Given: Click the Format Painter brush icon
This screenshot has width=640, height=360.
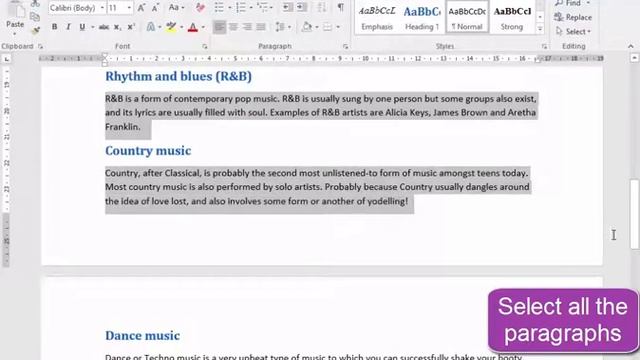Looking at the screenshot, I should tap(35, 30).
